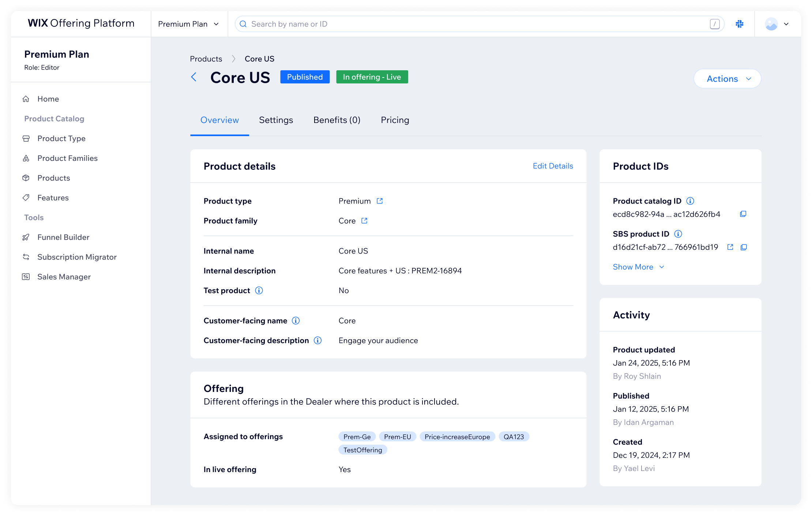Click the Prem-Ge offering tag
The height and width of the screenshot is (516, 812).
pos(357,437)
